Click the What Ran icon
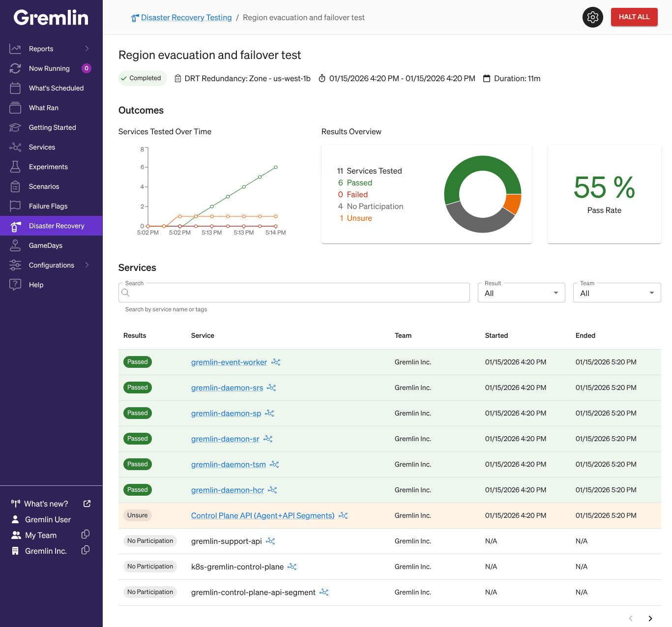The height and width of the screenshot is (627, 672). click(x=15, y=108)
